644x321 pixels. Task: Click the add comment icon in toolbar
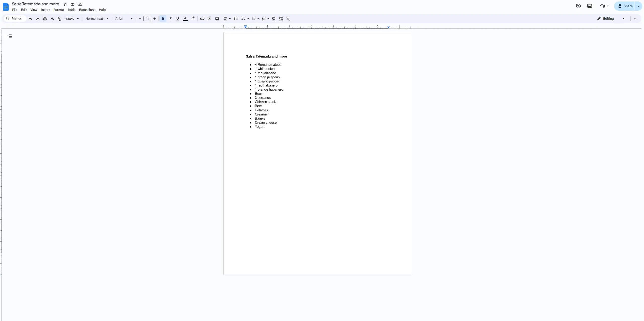[x=209, y=19]
